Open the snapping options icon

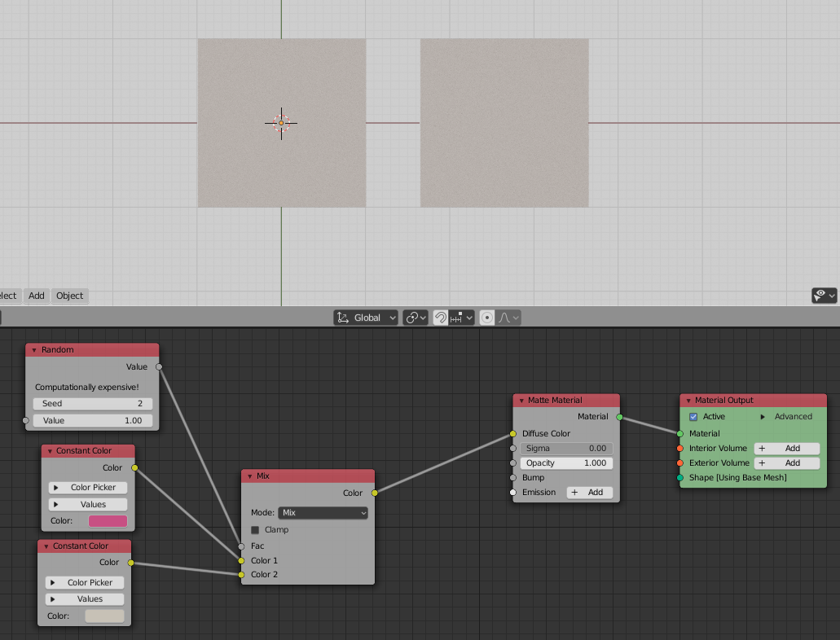point(460,318)
